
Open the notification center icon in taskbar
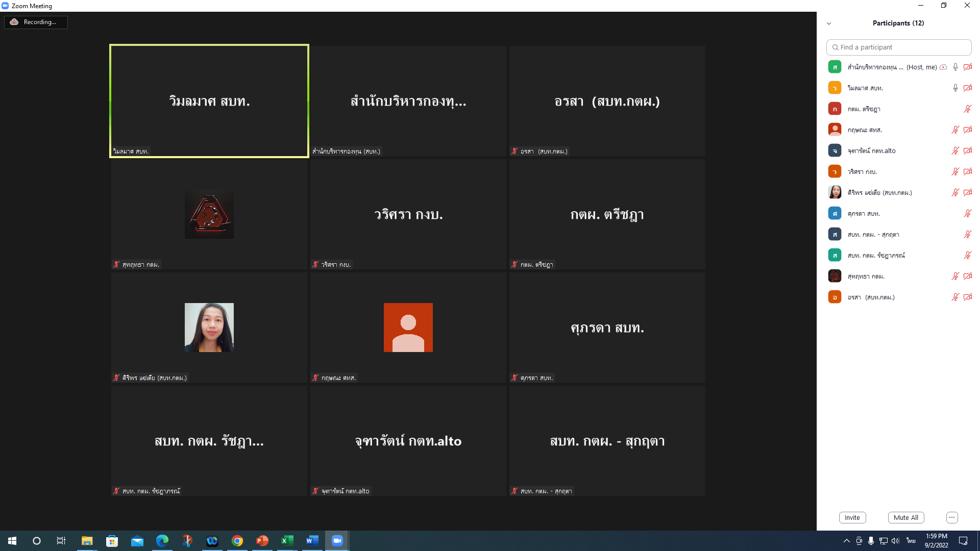tap(963, 541)
